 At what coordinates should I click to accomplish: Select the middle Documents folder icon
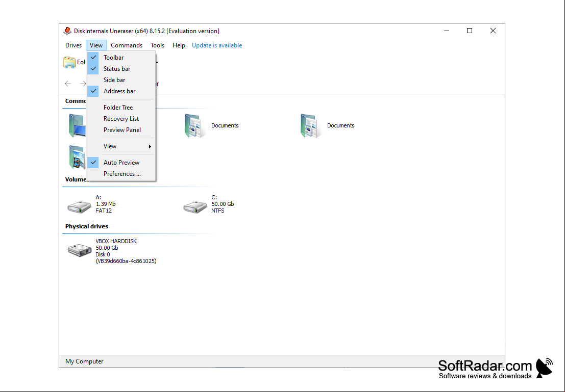pos(194,125)
